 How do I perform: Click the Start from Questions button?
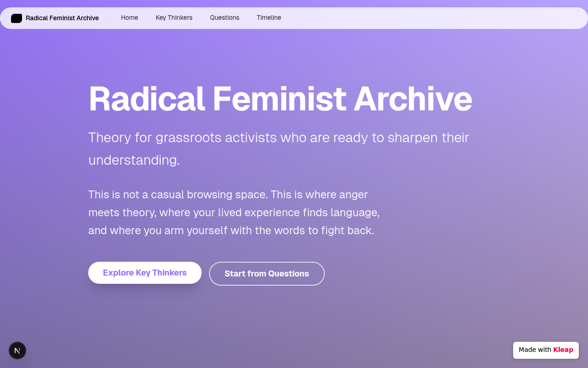tap(266, 274)
